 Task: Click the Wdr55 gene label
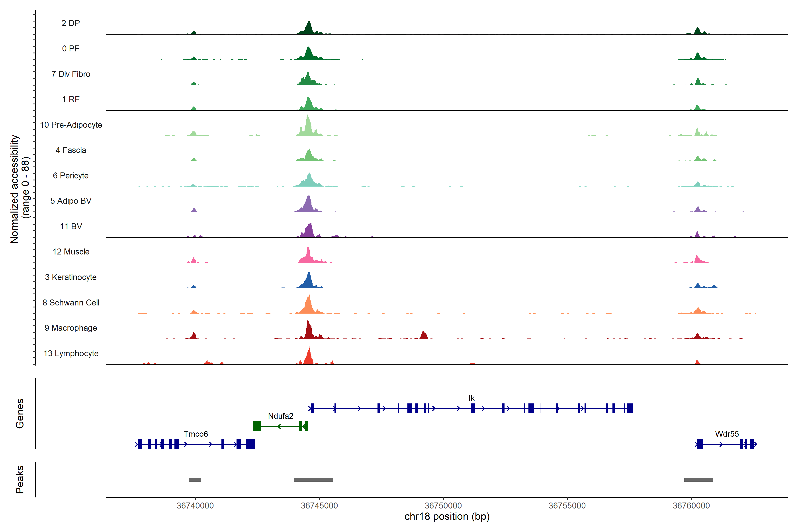click(x=727, y=434)
